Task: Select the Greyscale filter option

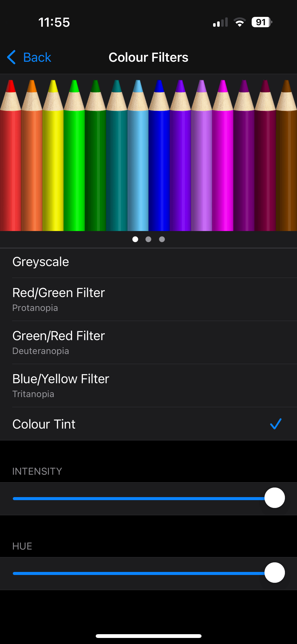Action: (x=148, y=262)
